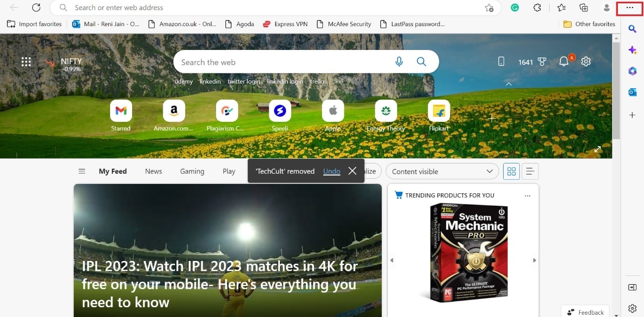Undo the TechCult removal
This screenshot has width=644, height=317.
click(x=331, y=171)
